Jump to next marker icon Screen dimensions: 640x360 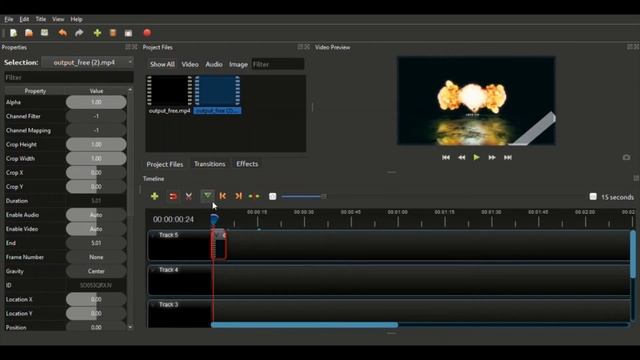[x=238, y=196]
